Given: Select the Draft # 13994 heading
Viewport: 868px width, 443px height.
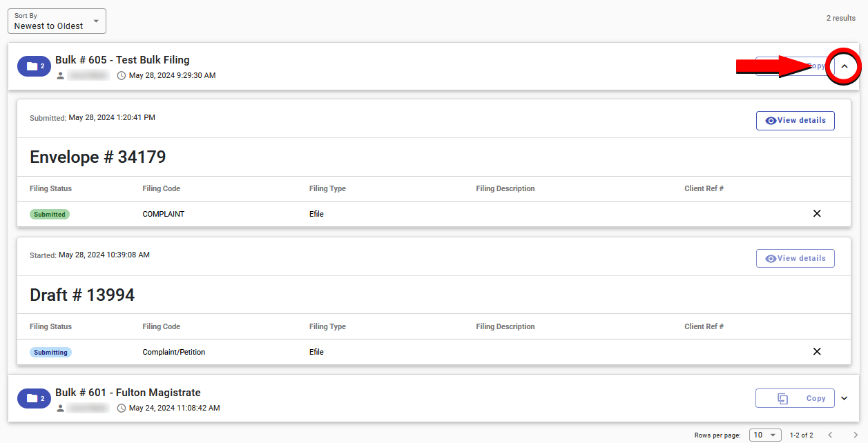Looking at the screenshot, I should coord(82,295).
